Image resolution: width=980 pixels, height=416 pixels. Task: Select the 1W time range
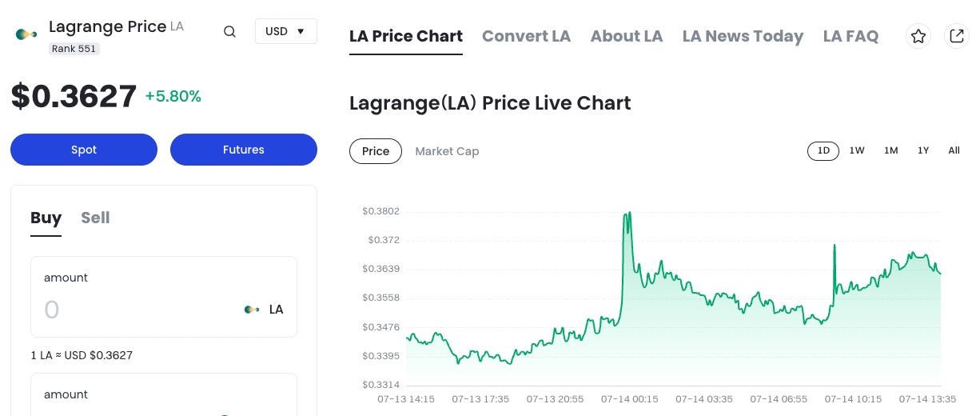pos(857,150)
